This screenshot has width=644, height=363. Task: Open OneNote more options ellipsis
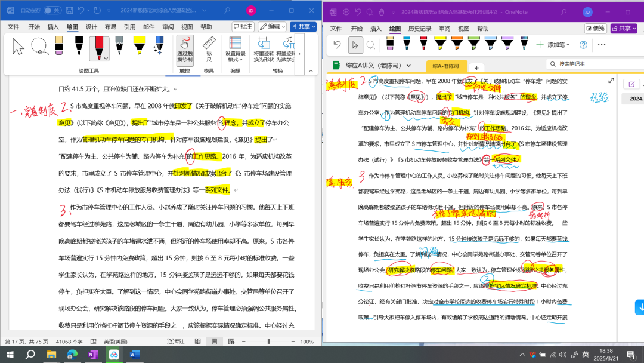[x=602, y=45]
